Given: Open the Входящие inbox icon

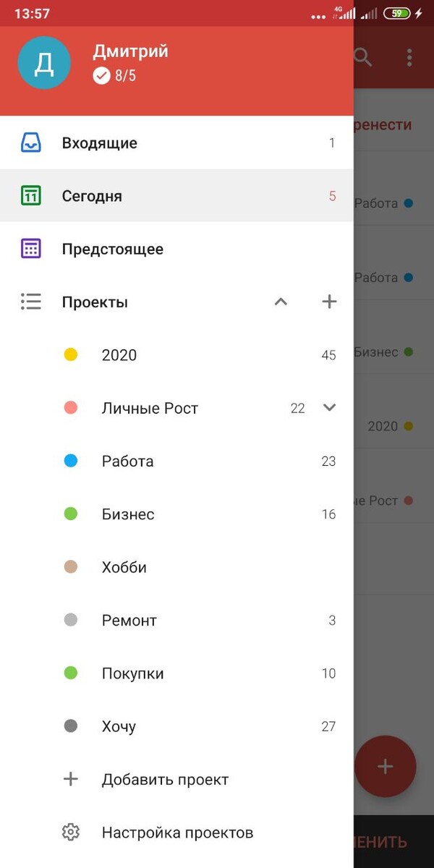Looking at the screenshot, I should coord(31,142).
